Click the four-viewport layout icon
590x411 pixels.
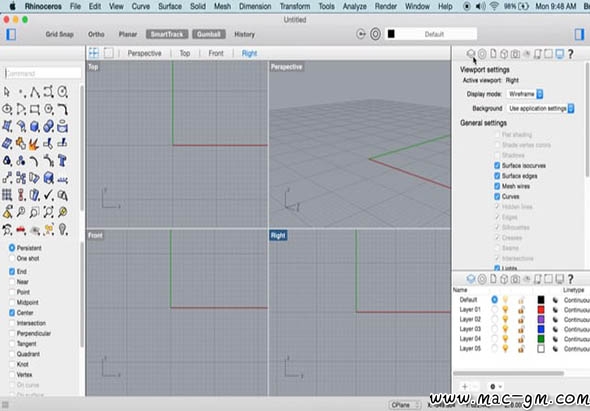pos(94,53)
